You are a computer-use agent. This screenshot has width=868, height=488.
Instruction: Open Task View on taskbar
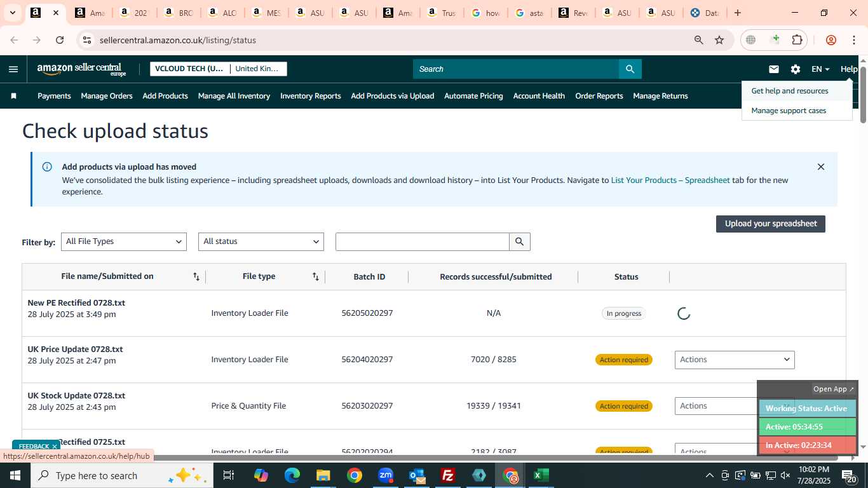[x=229, y=475]
